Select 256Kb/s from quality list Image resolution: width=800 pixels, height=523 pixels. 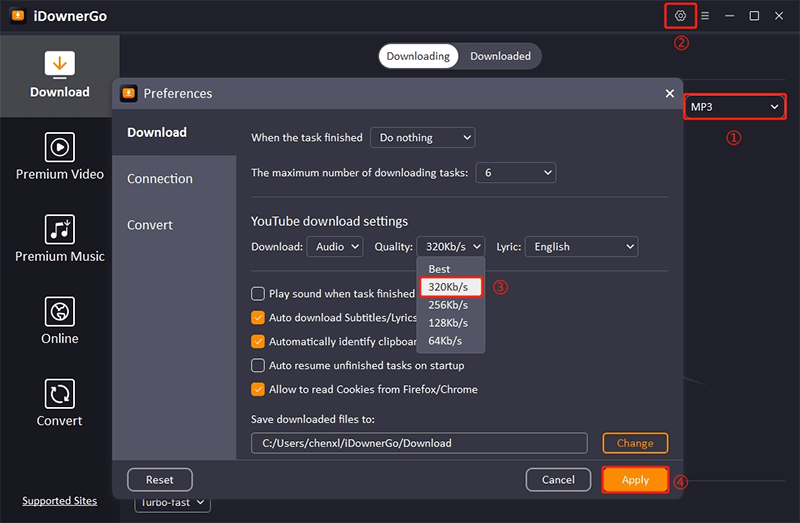[447, 305]
